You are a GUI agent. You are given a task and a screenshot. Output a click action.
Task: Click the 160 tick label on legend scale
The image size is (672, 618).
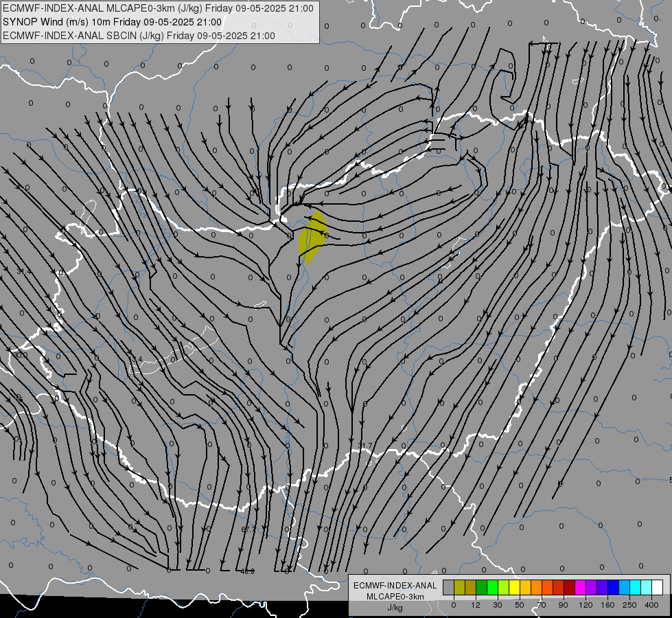click(x=607, y=605)
